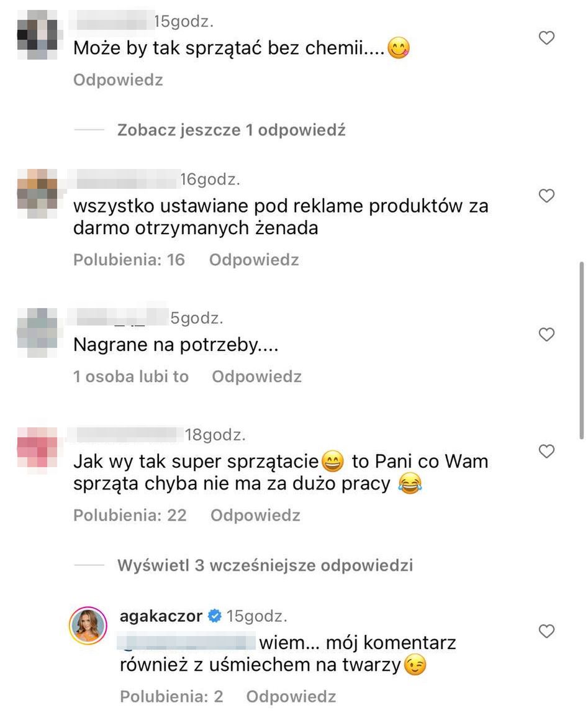Like the 'Jak wy tak super sprzątacie' comment
Image resolution: width=588 pixels, height=728 pixels.
[x=546, y=451]
